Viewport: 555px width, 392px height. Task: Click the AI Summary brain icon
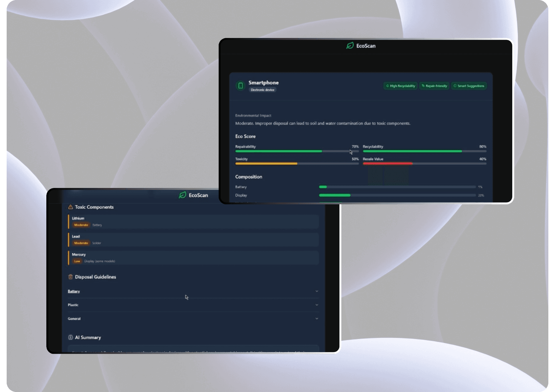(70, 337)
